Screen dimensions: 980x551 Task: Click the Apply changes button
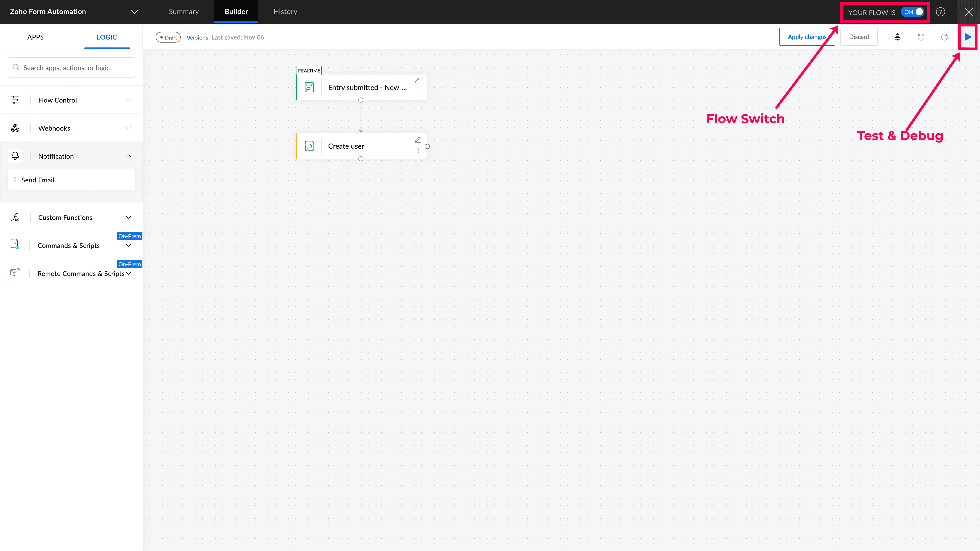click(806, 37)
